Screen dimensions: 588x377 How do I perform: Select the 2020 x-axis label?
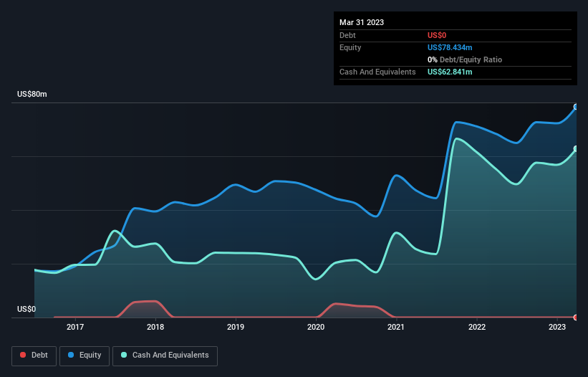click(x=316, y=327)
